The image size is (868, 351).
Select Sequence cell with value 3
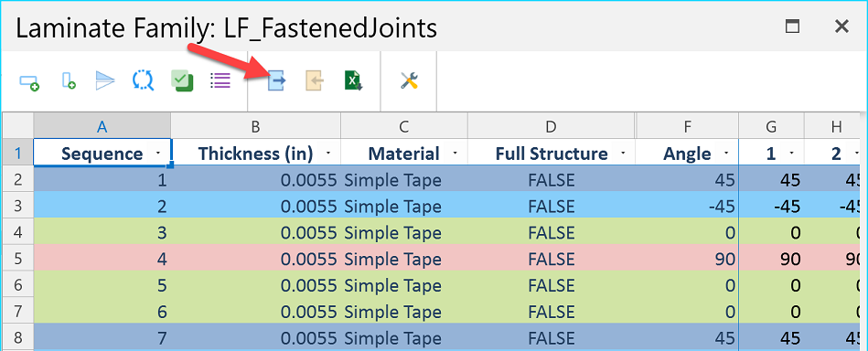click(x=102, y=232)
